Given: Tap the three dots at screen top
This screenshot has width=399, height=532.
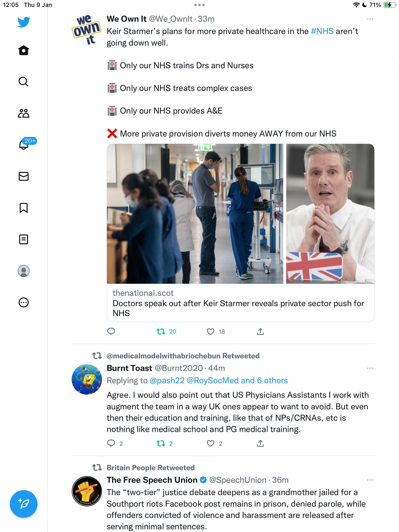Looking at the screenshot, I should click(199, 5).
